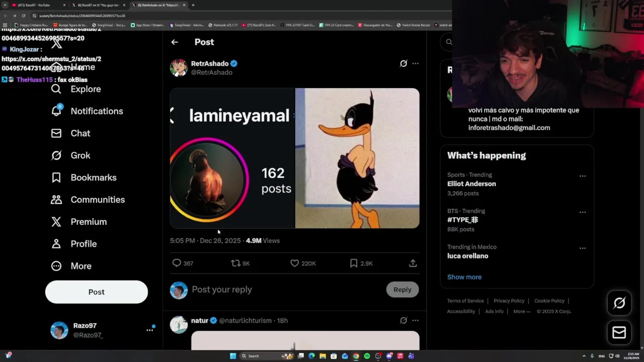644x362 pixels.
Task: Expand footer More menu
Action: (522, 311)
